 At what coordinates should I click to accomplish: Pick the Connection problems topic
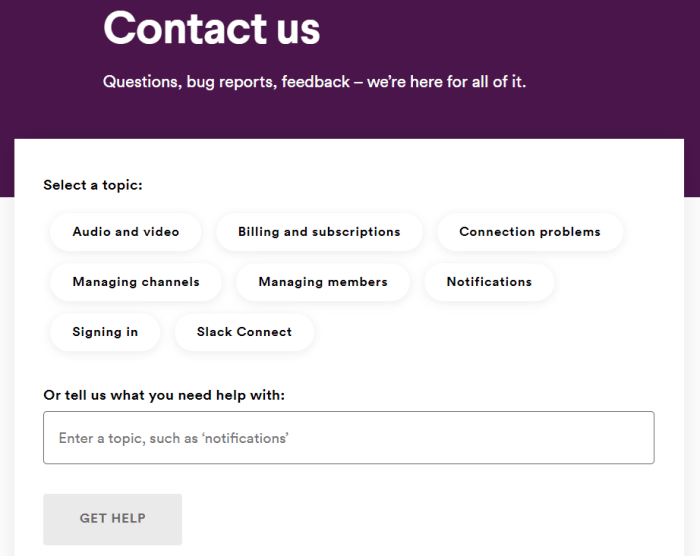coord(530,232)
